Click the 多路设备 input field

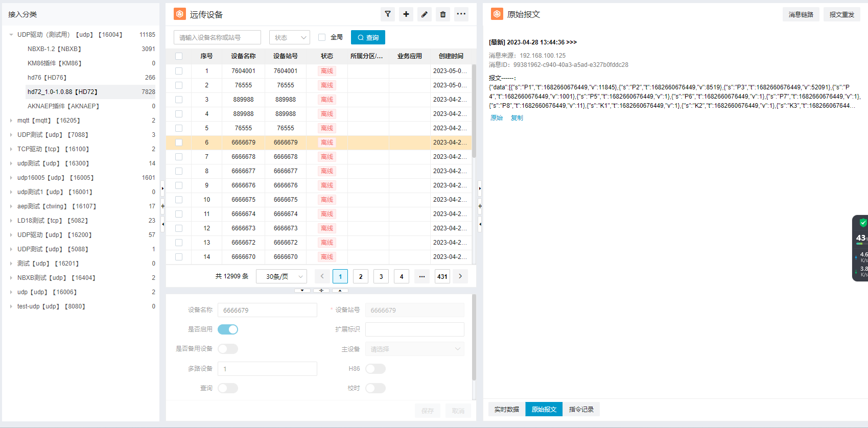(267, 369)
